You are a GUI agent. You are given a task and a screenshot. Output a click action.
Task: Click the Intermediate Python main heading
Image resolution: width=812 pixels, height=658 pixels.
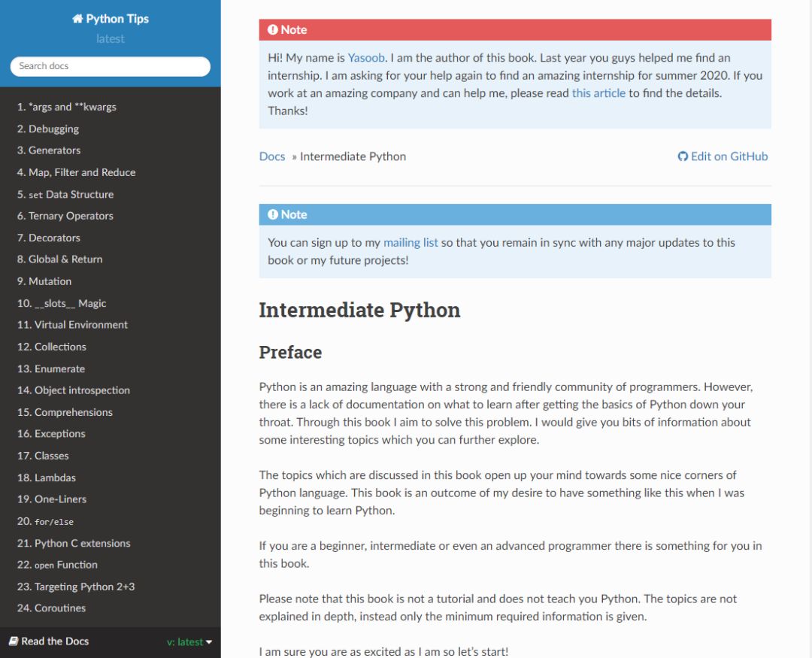point(359,311)
